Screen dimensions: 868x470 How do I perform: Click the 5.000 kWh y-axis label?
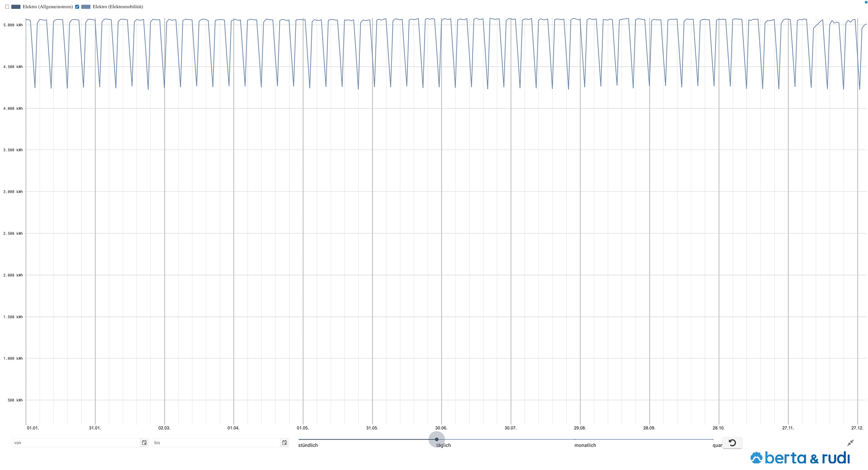(x=13, y=25)
